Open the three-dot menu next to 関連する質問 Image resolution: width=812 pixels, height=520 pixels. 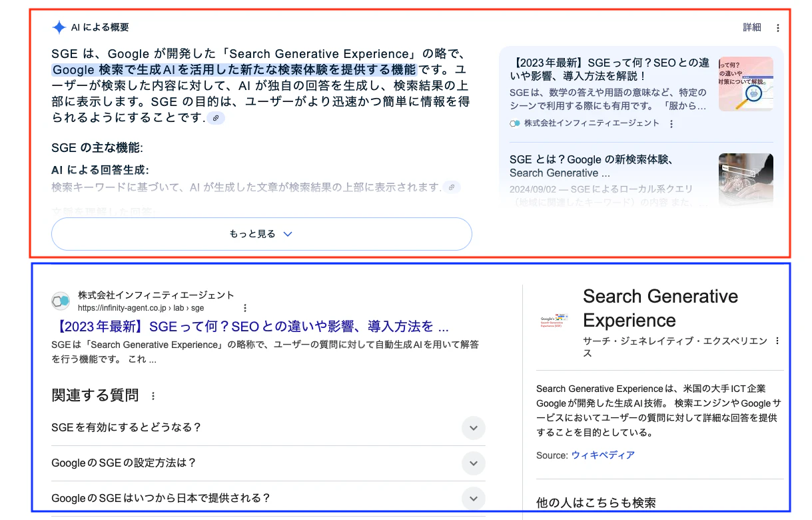pyautogui.click(x=153, y=396)
